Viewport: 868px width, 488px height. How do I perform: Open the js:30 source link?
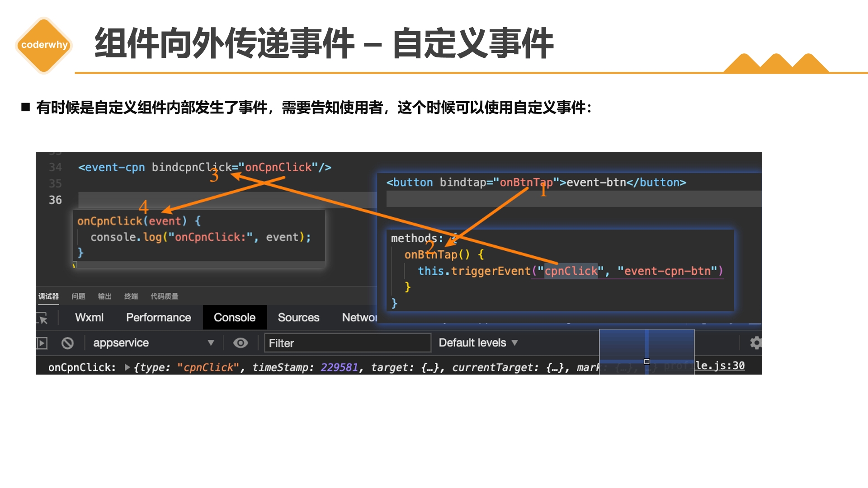(x=720, y=366)
